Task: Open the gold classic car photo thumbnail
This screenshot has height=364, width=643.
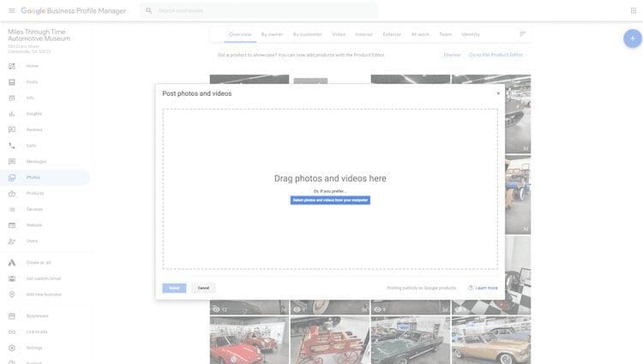Action: coord(491,340)
